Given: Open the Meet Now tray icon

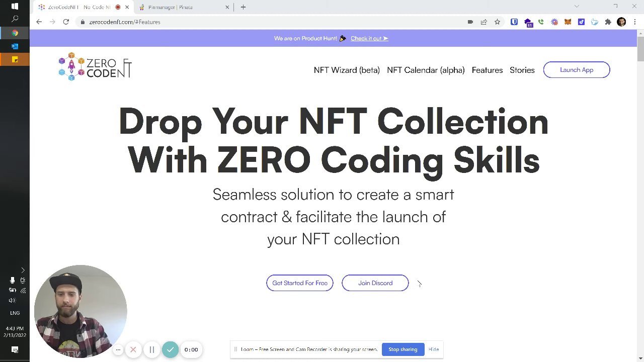Looking at the screenshot, I should pyautogui.click(x=23, y=281).
